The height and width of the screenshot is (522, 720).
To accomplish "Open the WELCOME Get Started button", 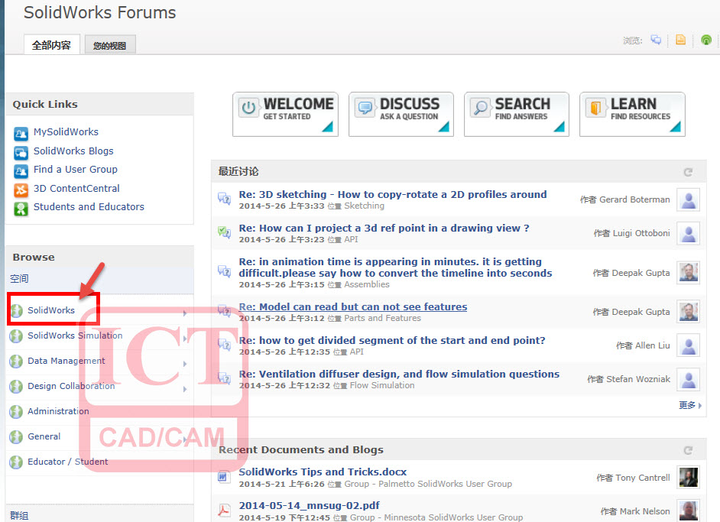I will tap(285, 114).
